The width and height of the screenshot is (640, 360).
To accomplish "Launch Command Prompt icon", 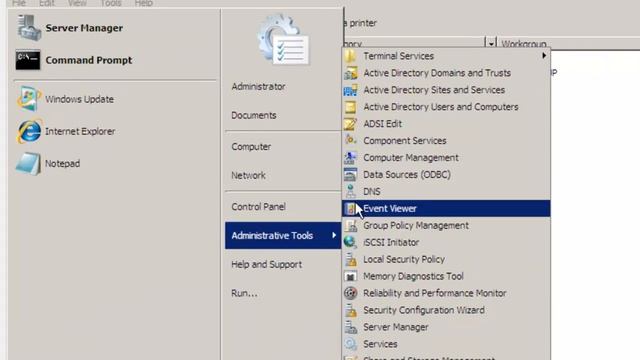I will (x=28, y=60).
